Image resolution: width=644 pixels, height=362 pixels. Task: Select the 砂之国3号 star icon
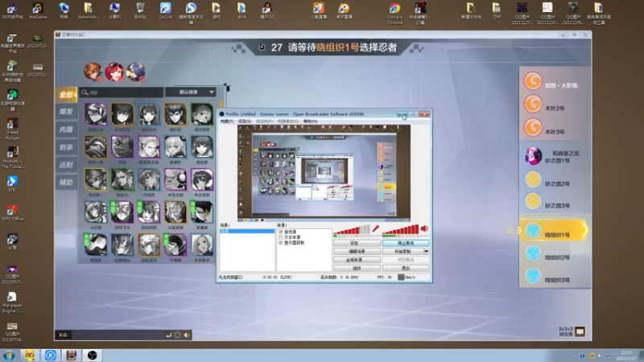(533, 202)
